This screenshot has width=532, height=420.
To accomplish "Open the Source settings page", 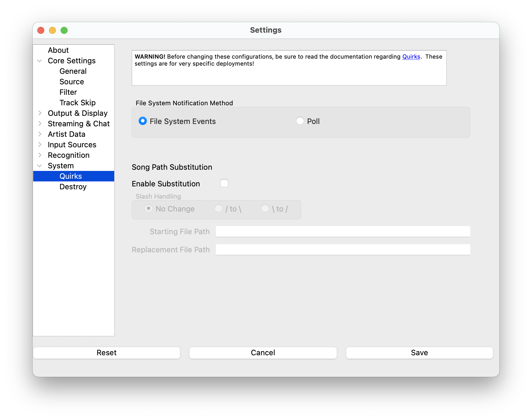I will pos(71,82).
